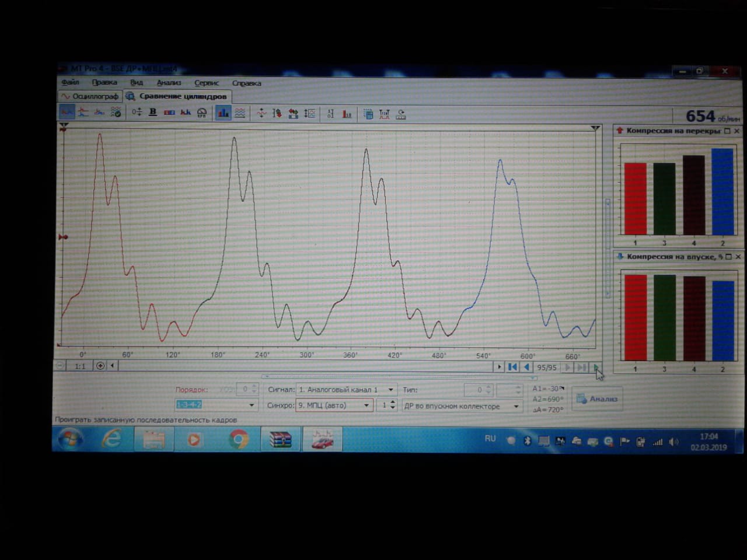The width and height of the screenshot is (747, 560).
Task: Click the right arrow of the horizontal scrollbar
Action: click(499, 367)
